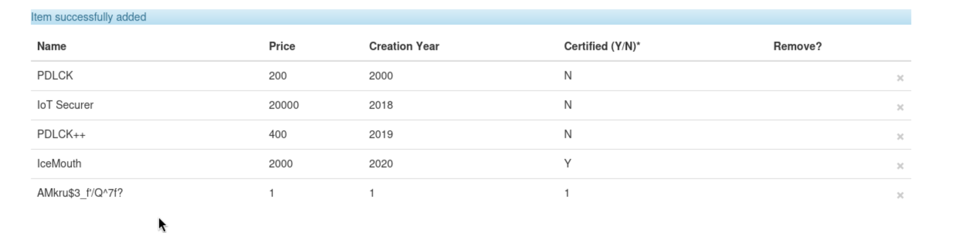This screenshot has width=980, height=233.
Task: Click the 20000 price value
Action: pyautogui.click(x=284, y=105)
